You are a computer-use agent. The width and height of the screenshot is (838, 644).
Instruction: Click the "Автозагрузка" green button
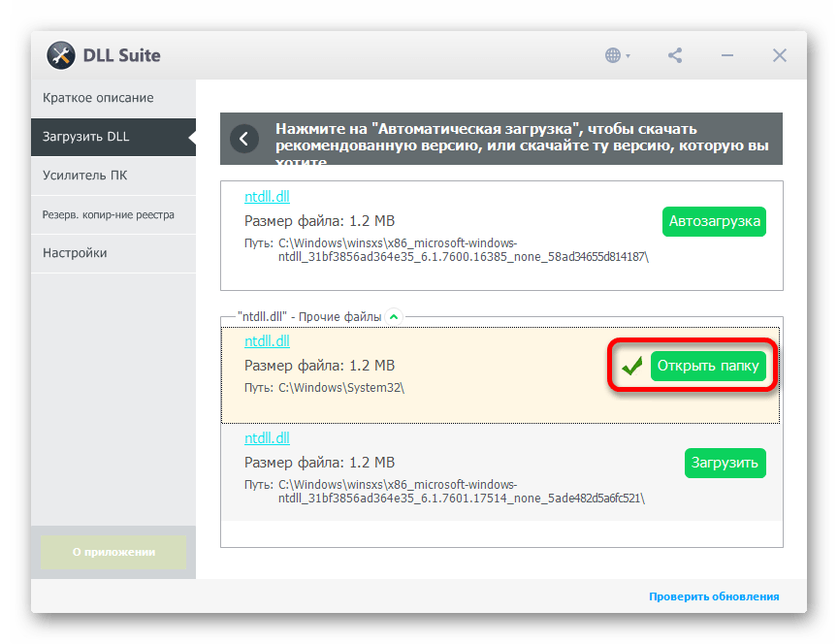coord(714,221)
